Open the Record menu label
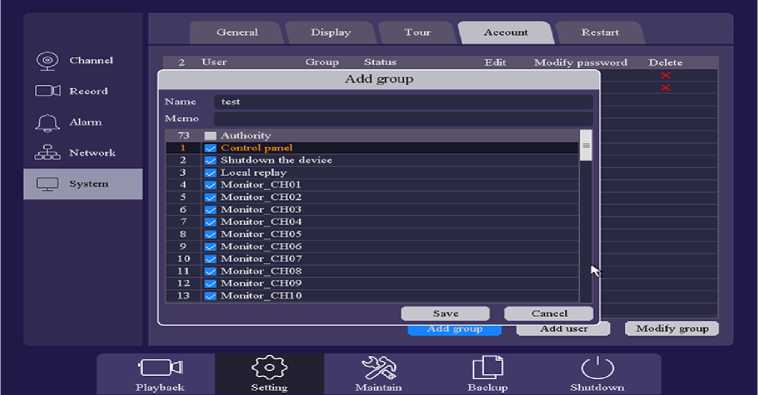 click(x=88, y=91)
